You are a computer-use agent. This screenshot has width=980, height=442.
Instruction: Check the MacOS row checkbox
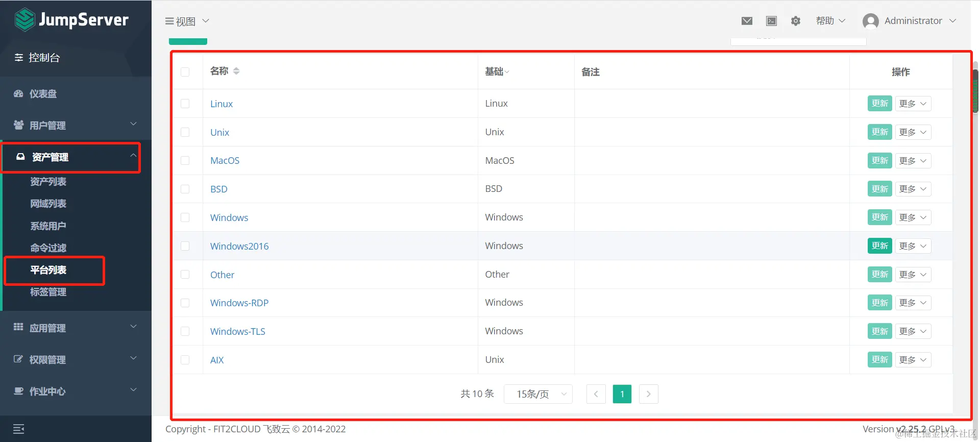point(185,160)
